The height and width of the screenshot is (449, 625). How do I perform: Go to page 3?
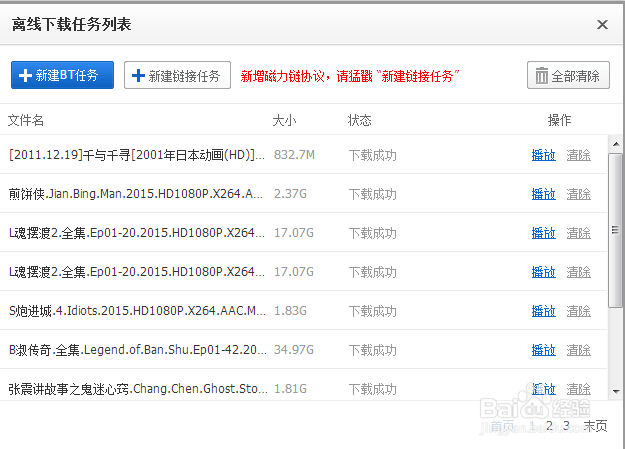tap(566, 426)
